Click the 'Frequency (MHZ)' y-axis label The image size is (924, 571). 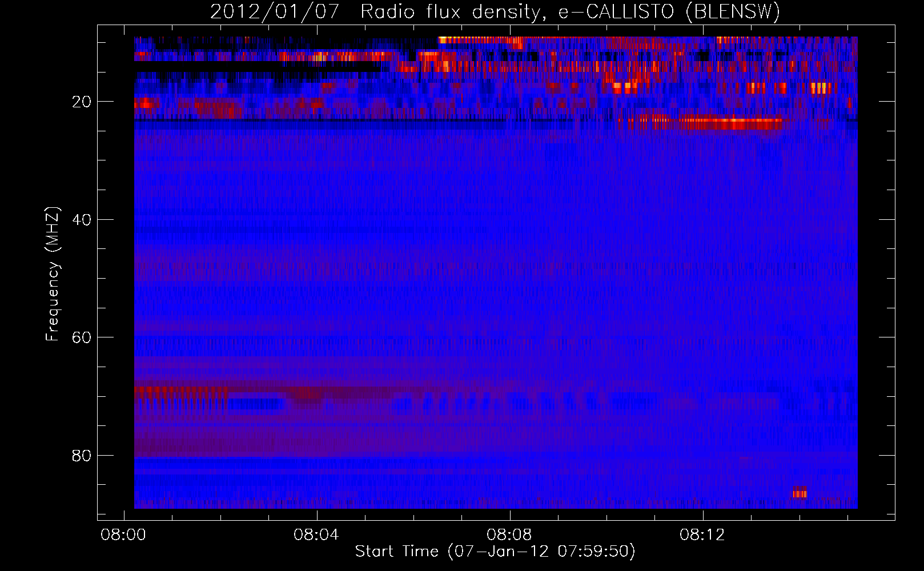53,274
